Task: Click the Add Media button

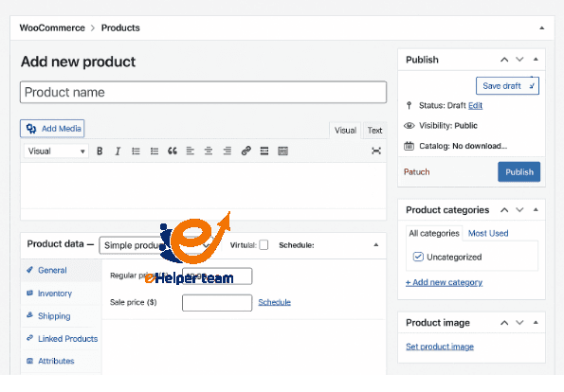Action: (x=52, y=129)
